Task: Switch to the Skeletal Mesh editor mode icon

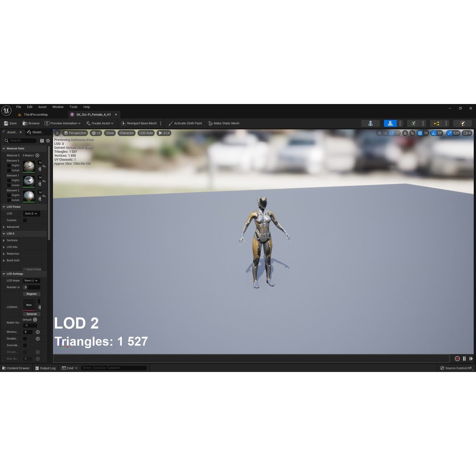Action: tap(390, 123)
